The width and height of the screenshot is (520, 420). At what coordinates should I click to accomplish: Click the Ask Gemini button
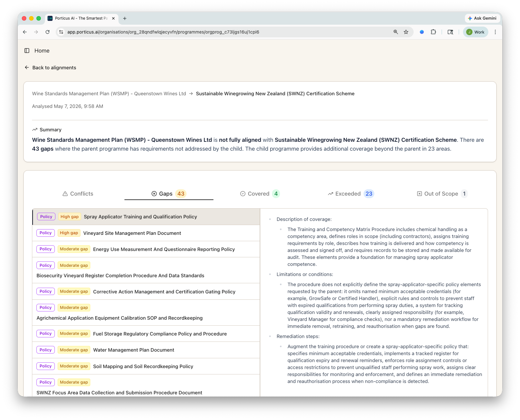(x=482, y=18)
